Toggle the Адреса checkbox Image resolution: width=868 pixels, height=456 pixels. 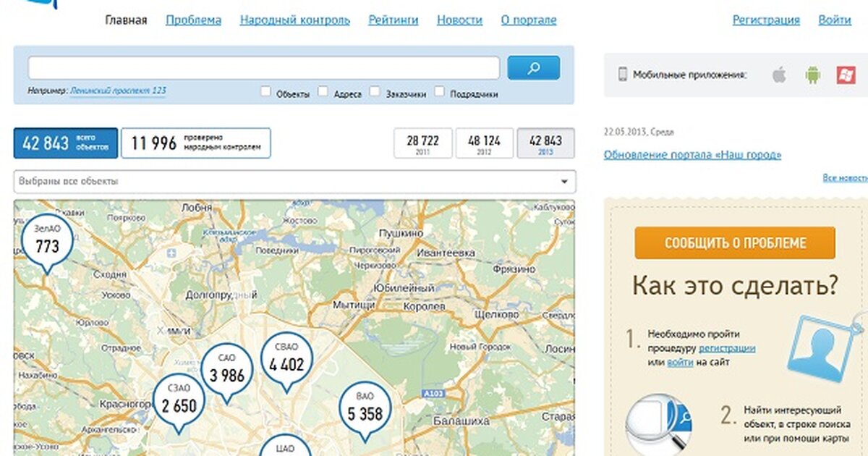tap(323, 92)
